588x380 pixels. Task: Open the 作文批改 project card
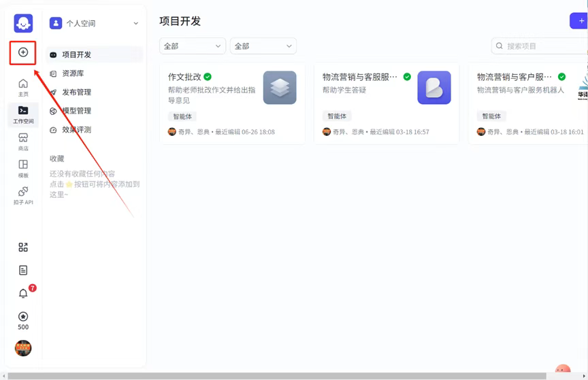232,103
